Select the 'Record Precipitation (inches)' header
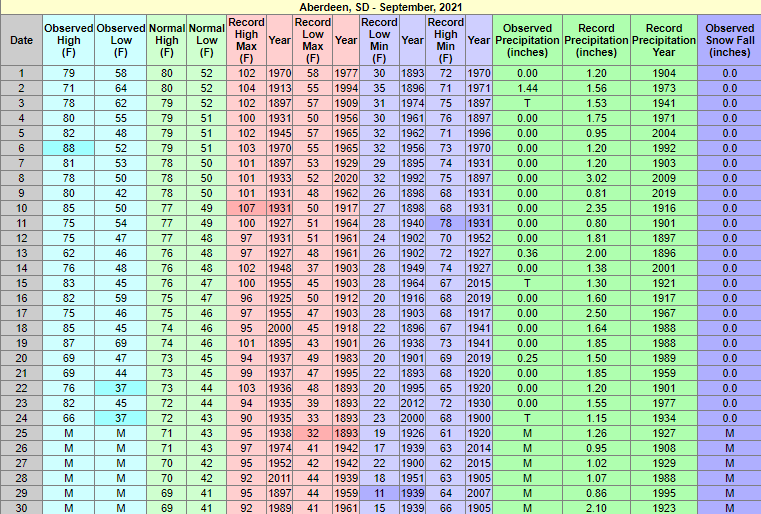Image resolution: width=761 pixels, height=514 pixels. (x=596, y=40)
